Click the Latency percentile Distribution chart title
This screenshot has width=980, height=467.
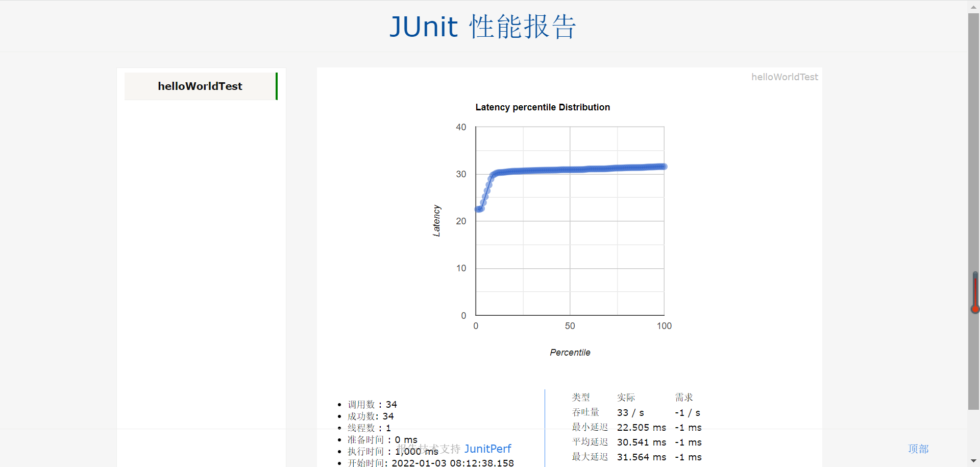click(543, 107)
